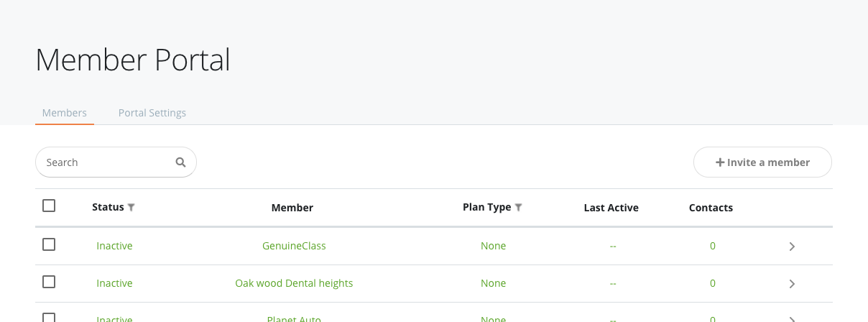Screen dimensions: 868x322
Task: Click the Member column header
Action: tap(292, 208)
